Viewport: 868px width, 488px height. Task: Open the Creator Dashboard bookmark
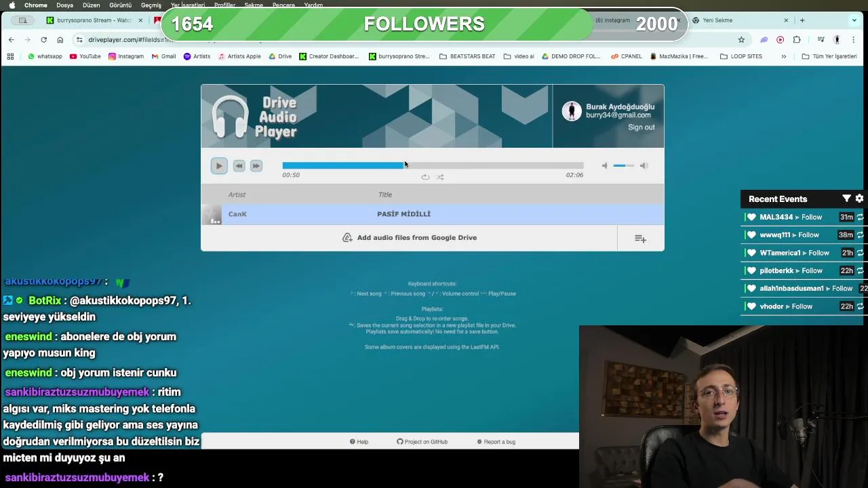pos(329,56)
